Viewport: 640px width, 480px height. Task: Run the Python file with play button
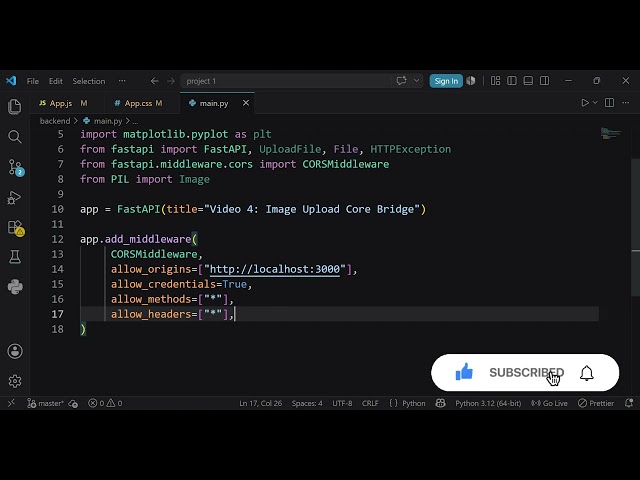[585, 103]
